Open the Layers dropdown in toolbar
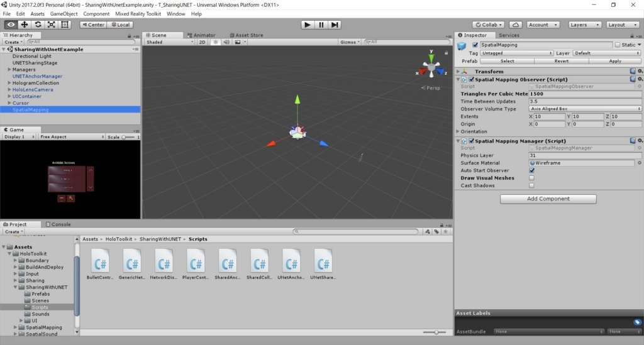 pyautogui.click(x=584, y=25)
